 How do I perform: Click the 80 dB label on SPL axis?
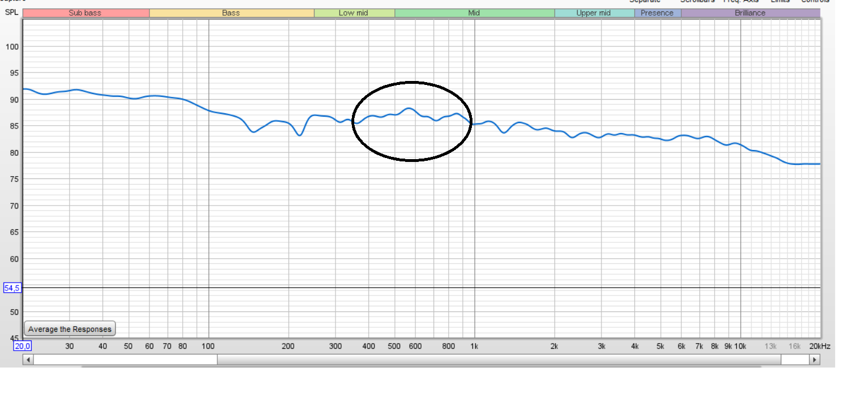point(14,153)
